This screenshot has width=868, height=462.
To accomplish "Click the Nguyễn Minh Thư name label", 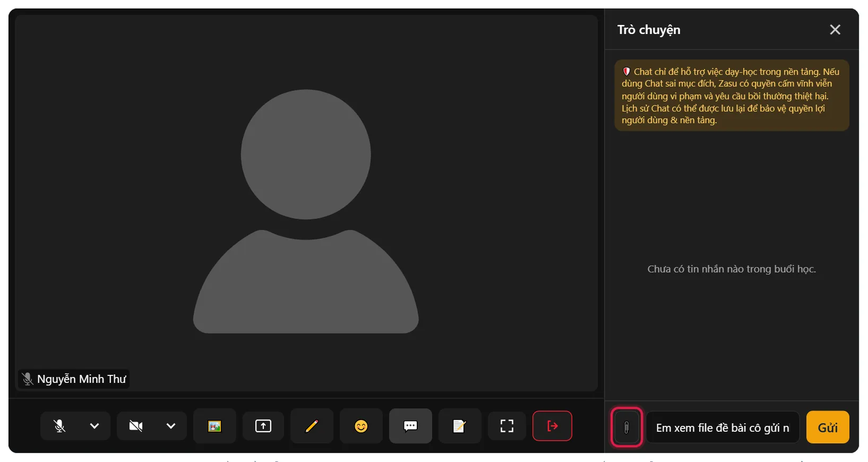I will click(74, 379).
